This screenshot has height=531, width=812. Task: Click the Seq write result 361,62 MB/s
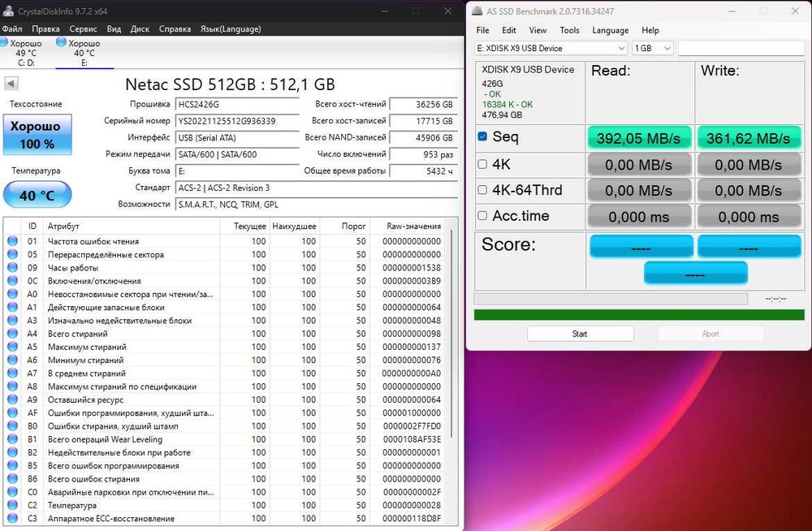[749, 138]
